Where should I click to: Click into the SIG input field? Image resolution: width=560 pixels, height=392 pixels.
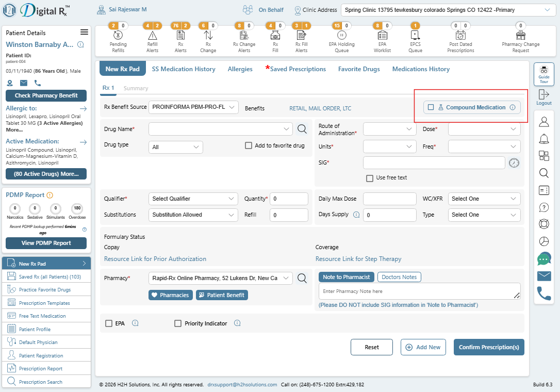pyautogui.click(x=434, y=163)
